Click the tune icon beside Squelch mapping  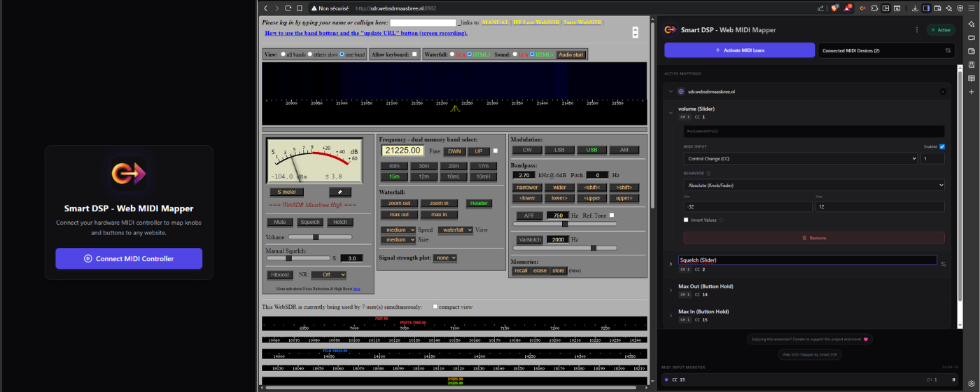pos(943,265)
